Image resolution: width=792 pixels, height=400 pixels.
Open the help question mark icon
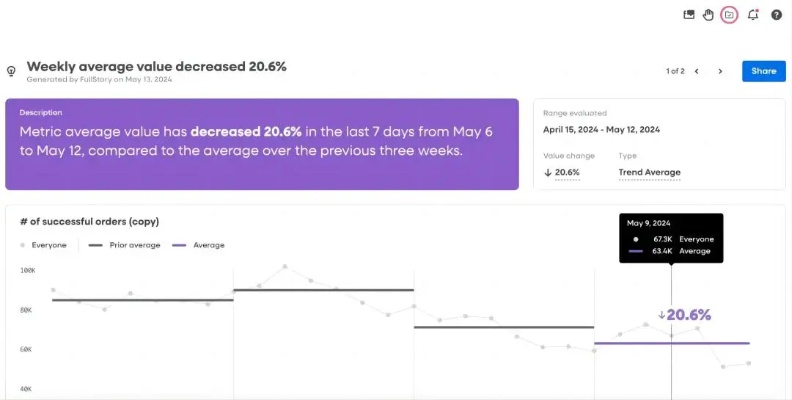pyautogui.click(x=776, y=15)
